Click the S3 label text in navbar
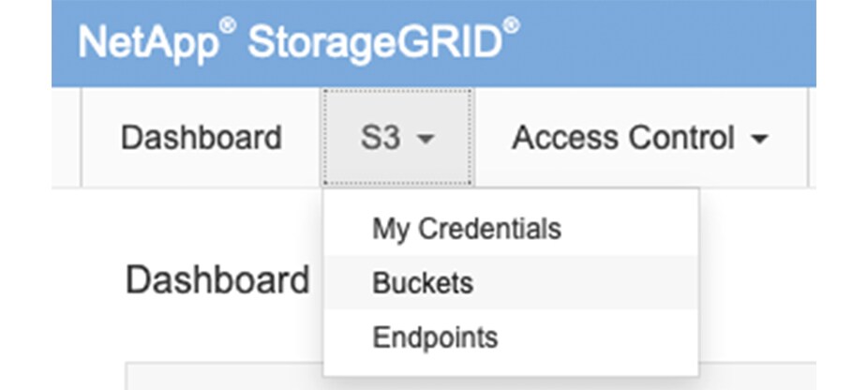The height and width of the screenshot is (390, 868). tap(381, 139)
